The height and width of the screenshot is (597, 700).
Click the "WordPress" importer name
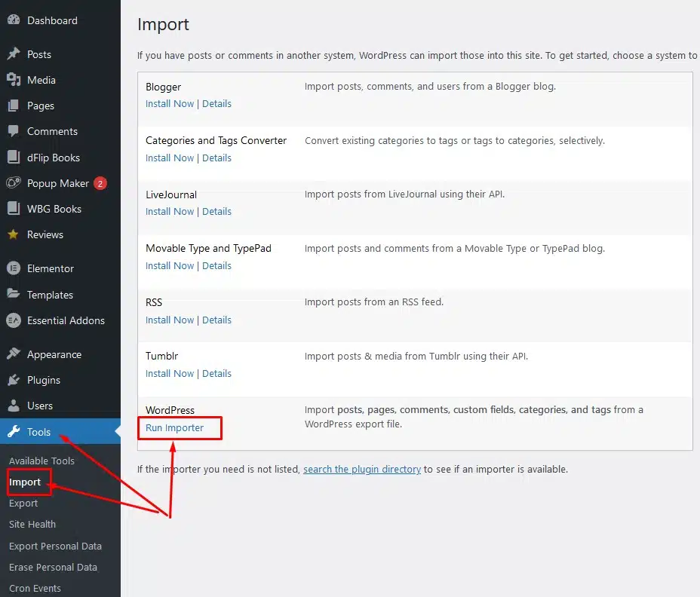tap(170, 410)
